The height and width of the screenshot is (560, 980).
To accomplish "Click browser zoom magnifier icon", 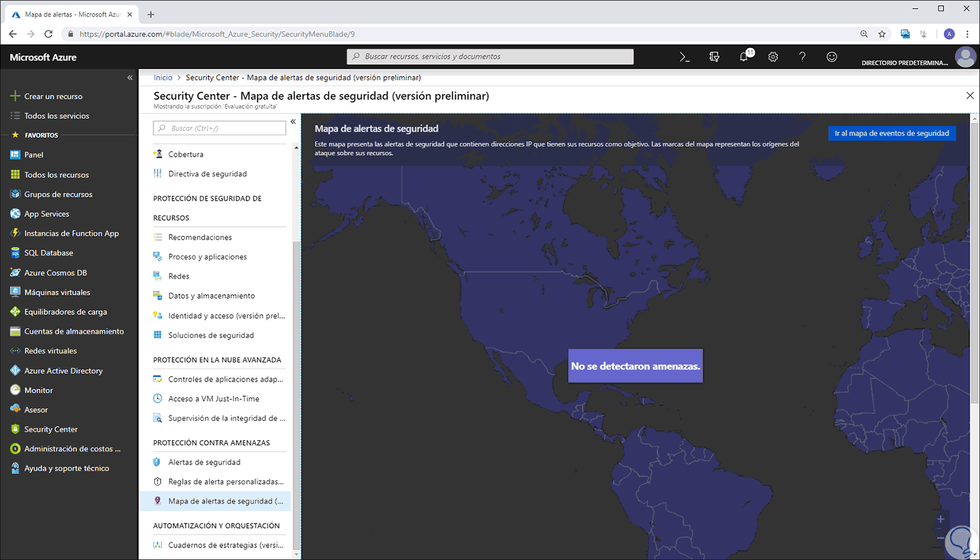I will pyautogui.click(x=864, y=34).
